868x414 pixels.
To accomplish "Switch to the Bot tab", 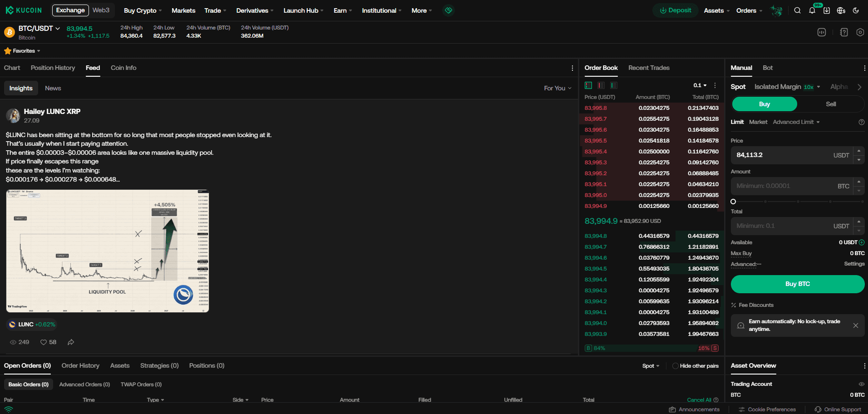I will tap(768, 68).
